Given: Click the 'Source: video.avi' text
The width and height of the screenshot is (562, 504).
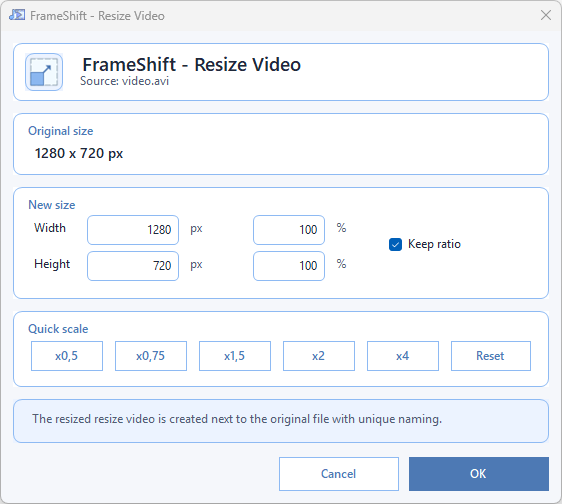Looking at the screenshot, I should pos(124,81).
